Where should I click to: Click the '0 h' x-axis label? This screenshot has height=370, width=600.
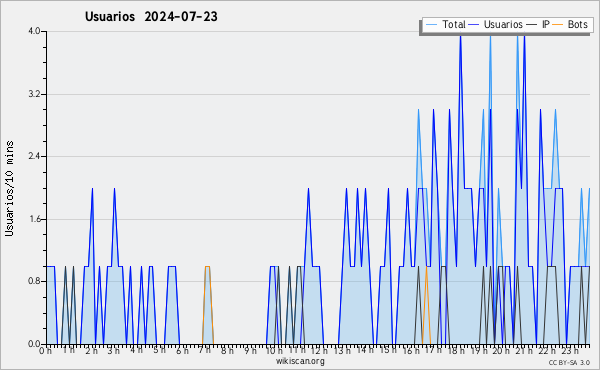[x=46, y=351]
